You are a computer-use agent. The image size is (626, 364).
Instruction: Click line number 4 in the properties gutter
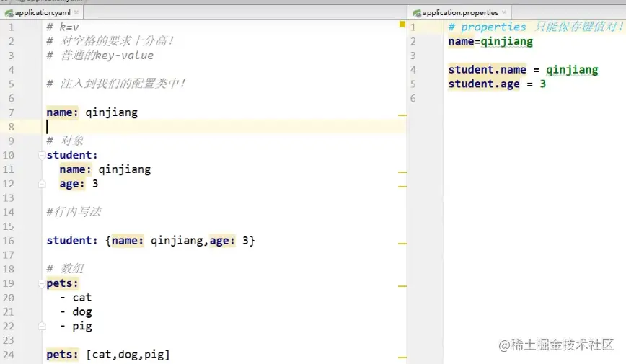point(413,70)
